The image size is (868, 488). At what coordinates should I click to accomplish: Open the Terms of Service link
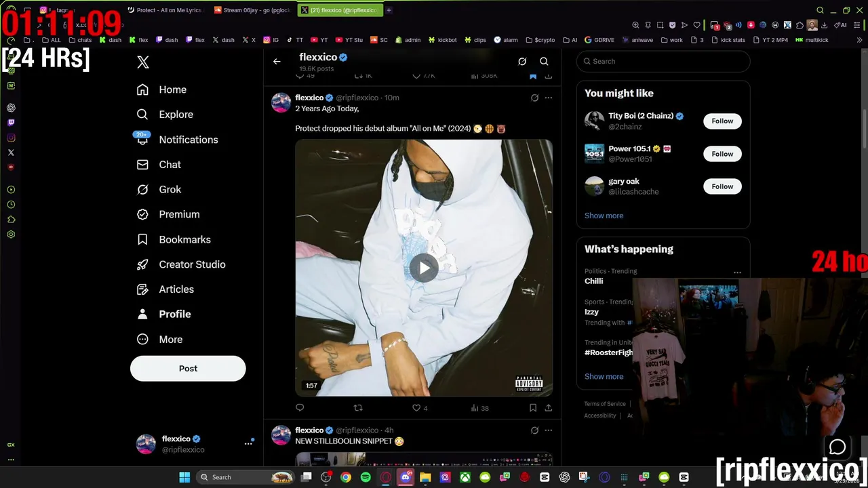coord(605,404)
